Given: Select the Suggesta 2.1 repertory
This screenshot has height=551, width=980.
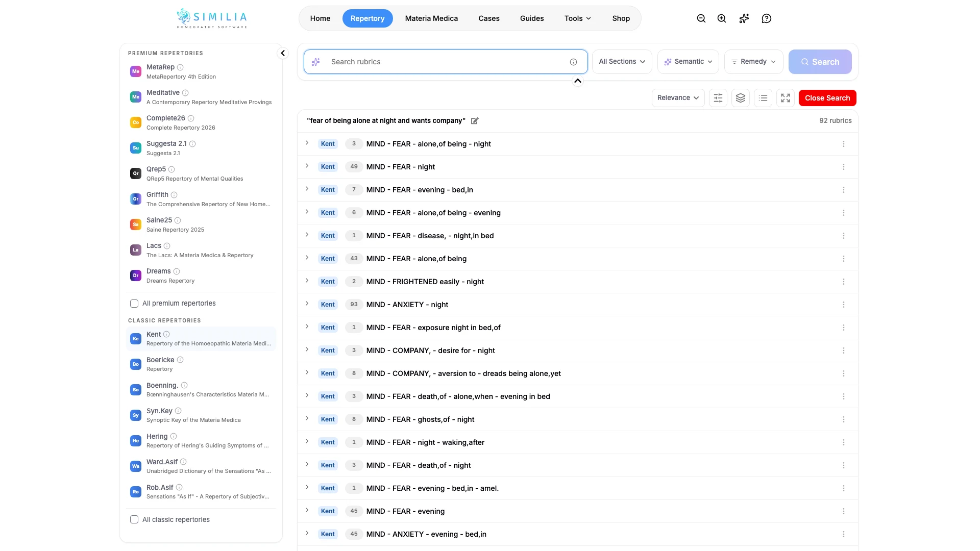Looking at the screenshot, I should coord(201,148).
